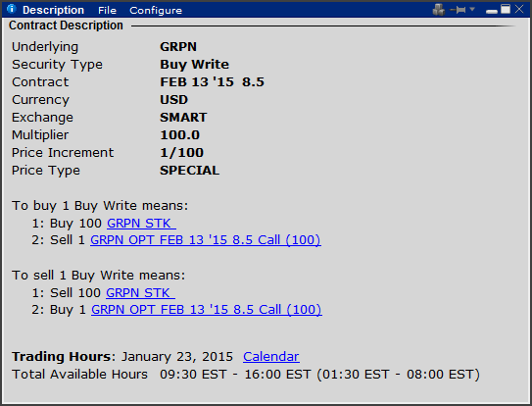This screenshot has height=406, width=532.
Task: Click 'To buy 1 Buy Write means:' text
Action: click(x=100, y=206)
